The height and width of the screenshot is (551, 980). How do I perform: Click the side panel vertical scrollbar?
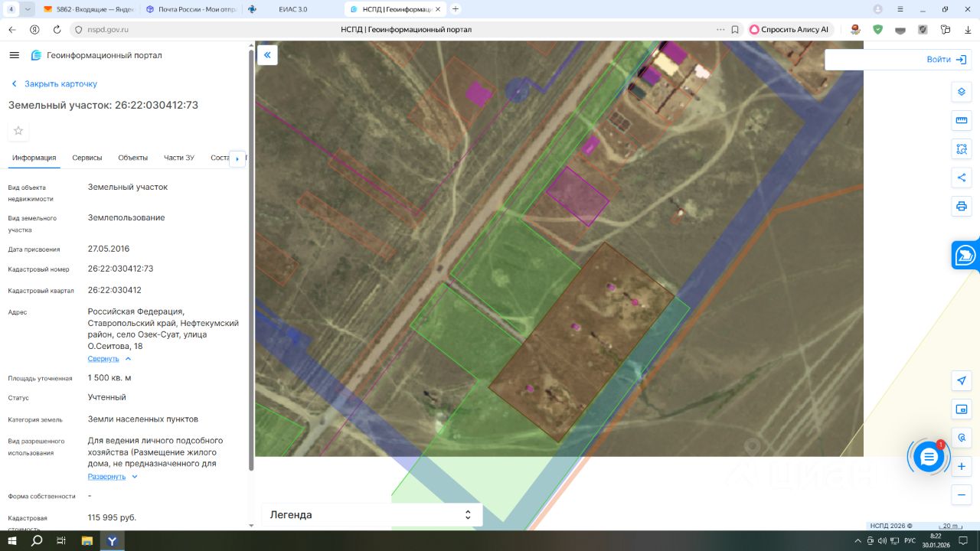pos(251,260)
